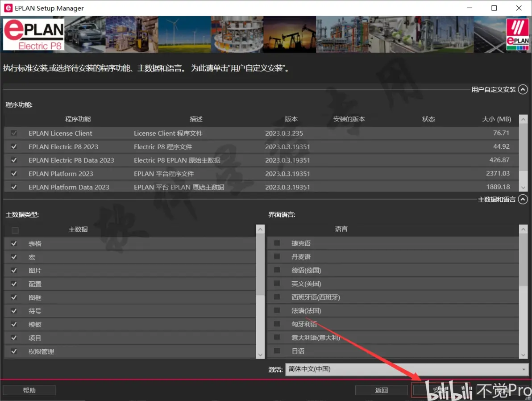This screenshot has width=532, height=401.
Task: Click the 返回 button
Action: [x=381, y=390]
